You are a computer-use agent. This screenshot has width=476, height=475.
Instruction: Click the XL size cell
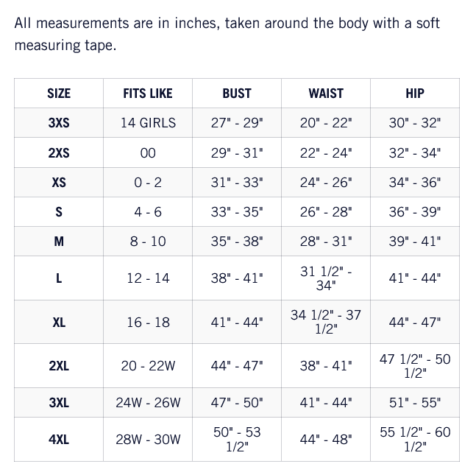59,322
